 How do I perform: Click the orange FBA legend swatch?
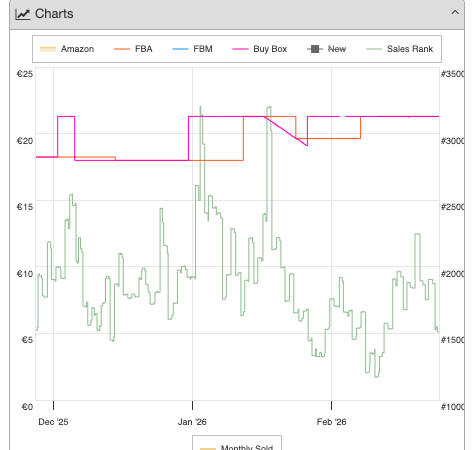tap(122, 49)
